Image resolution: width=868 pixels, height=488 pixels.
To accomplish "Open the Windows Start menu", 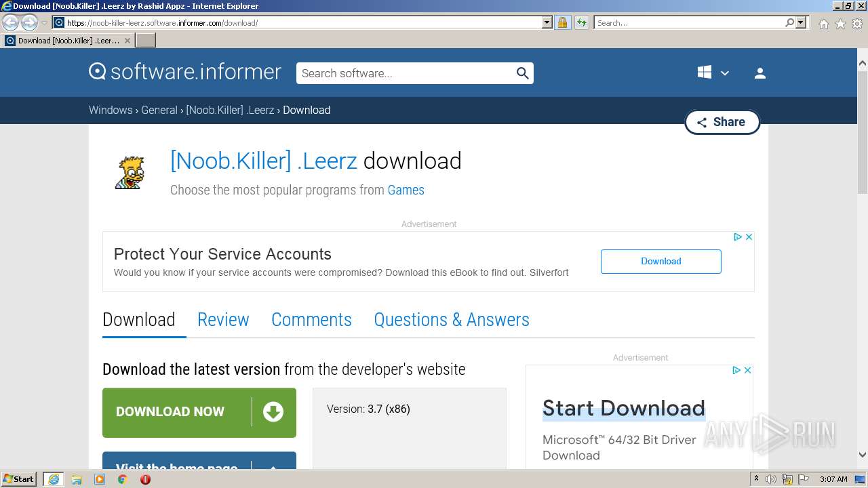I will pyautogui.click(x=19, y=479).
